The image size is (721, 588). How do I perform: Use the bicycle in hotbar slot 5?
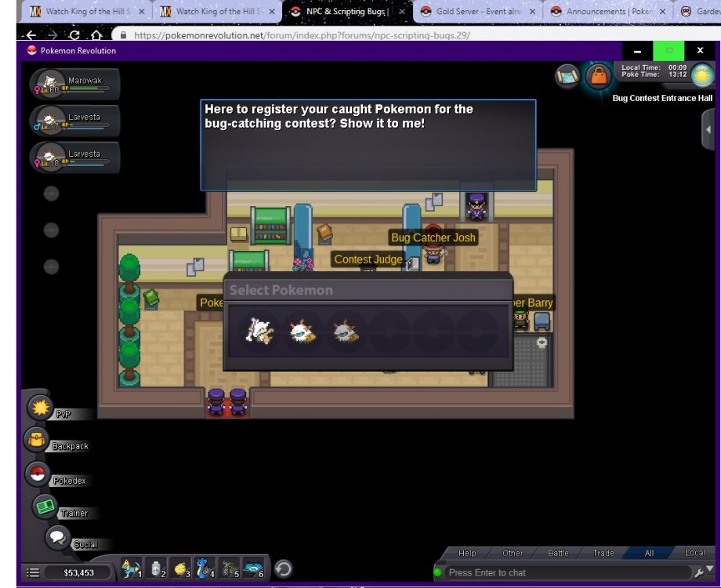pos(229,569)
